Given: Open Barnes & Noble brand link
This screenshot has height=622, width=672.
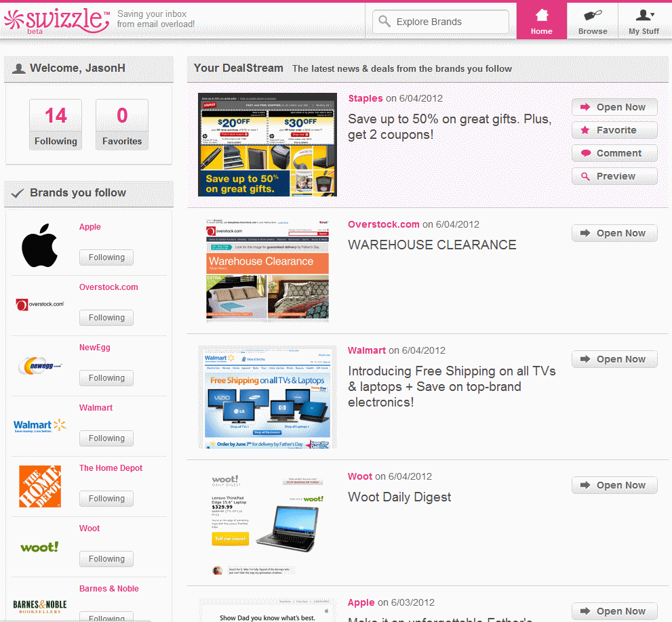Looking at the screenshot, I should coord(109,589).
